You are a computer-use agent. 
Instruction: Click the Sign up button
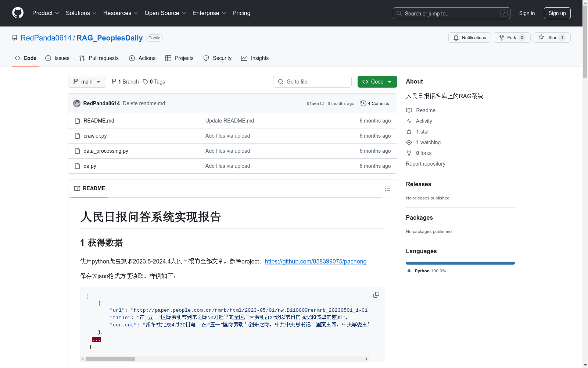point(557,13)
